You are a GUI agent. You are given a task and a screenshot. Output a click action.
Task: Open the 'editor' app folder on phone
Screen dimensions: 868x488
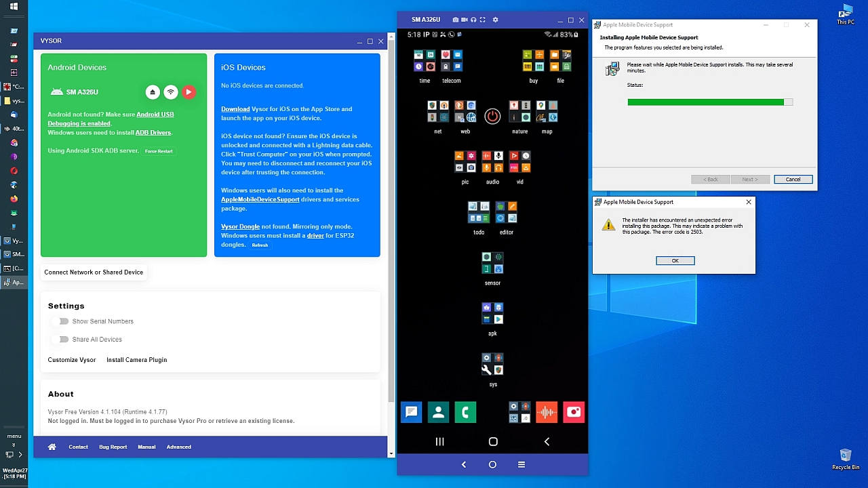pos(507,218)
